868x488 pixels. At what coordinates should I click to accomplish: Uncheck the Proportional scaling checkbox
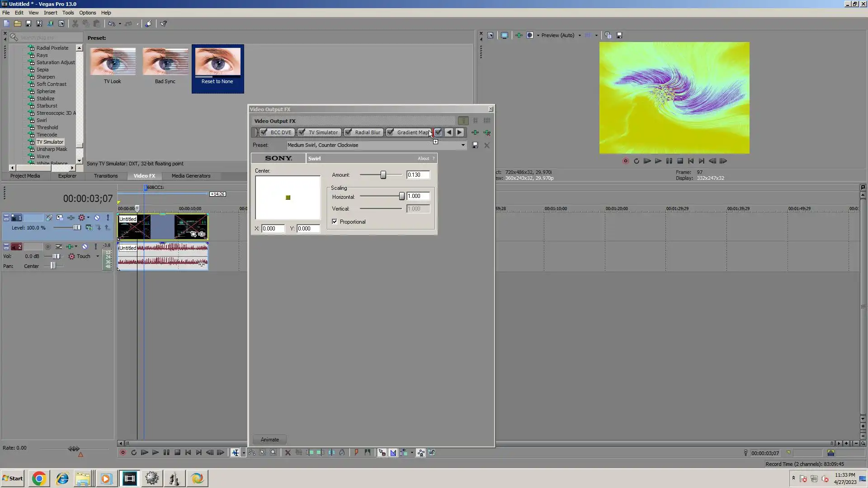click(x=335, y=222)
